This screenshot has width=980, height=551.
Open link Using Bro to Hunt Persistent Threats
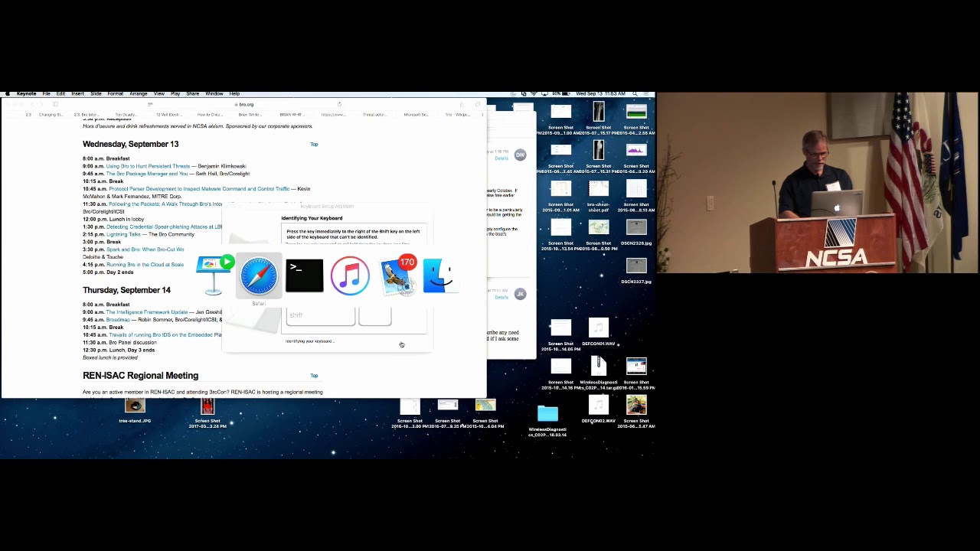tap(148, 166)
